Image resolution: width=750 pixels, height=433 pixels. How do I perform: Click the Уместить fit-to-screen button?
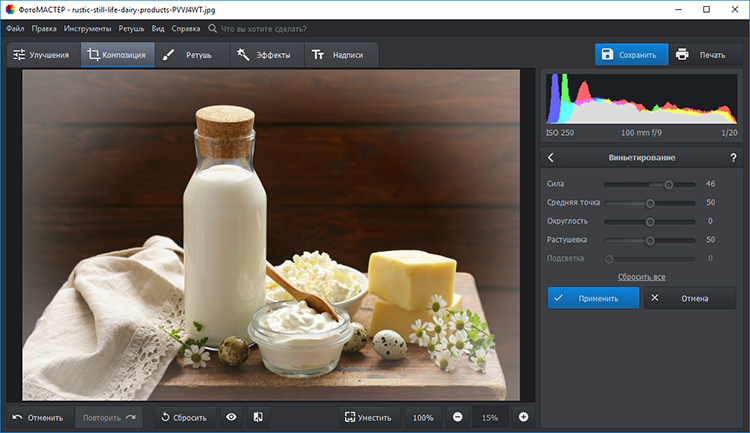[367, 417]
